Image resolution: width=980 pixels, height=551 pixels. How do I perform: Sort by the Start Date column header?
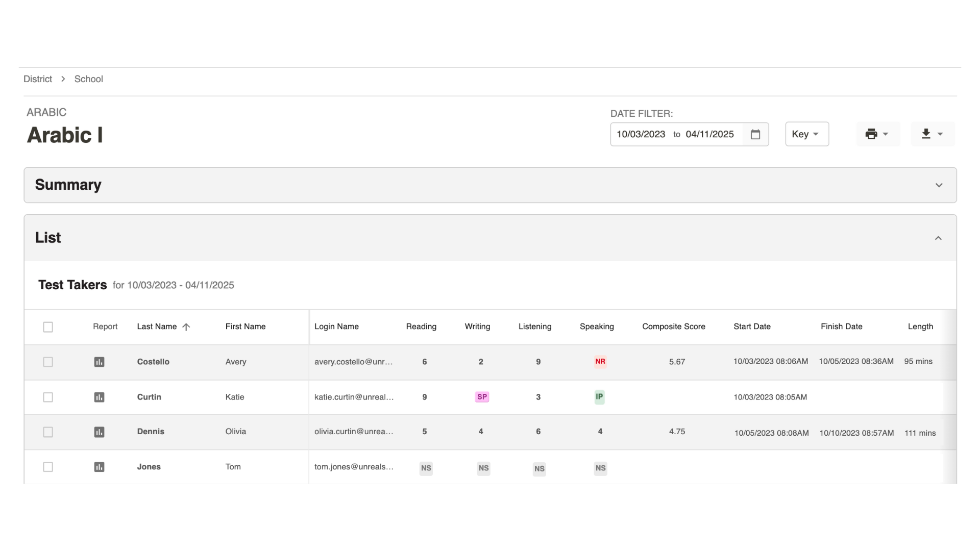tap(752, 327)
